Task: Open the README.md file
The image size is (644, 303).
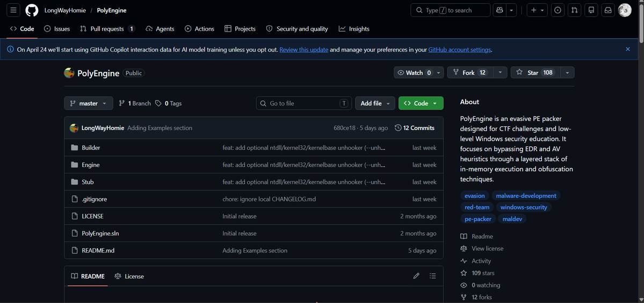Action: pyautogui.click(x=98, y=250)
